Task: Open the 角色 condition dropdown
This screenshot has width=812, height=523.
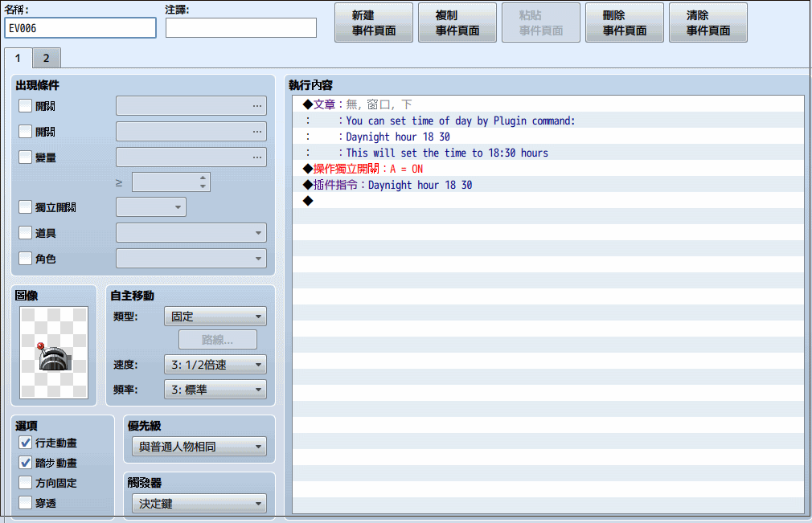Action: click(x=191, y=258)
